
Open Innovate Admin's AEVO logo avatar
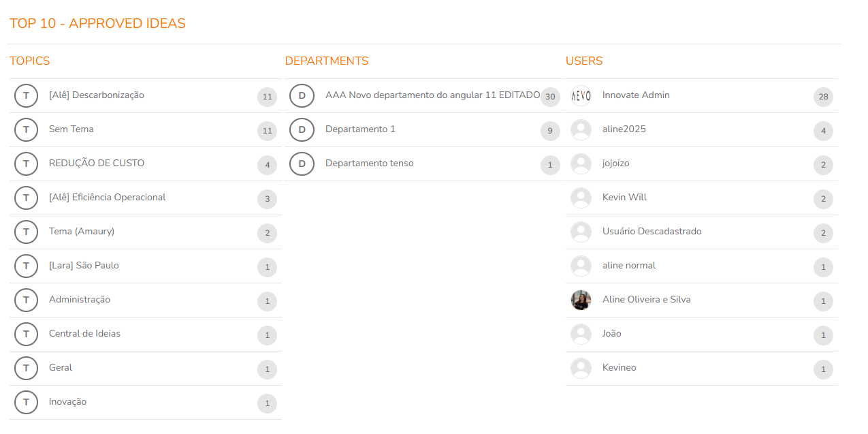point(581,96)
